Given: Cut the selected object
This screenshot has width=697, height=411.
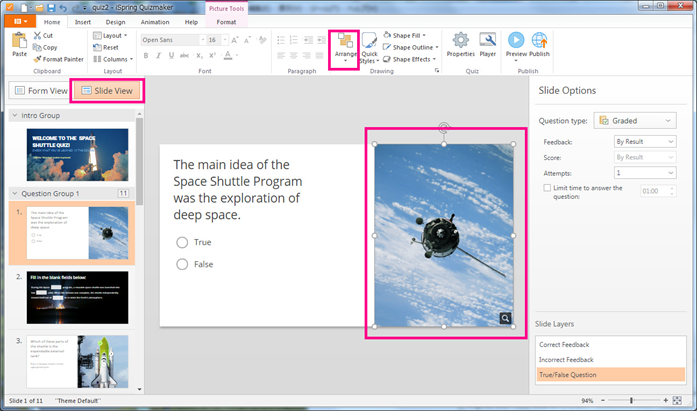Looking at the screenshot, I should click(x=43, y=36).
